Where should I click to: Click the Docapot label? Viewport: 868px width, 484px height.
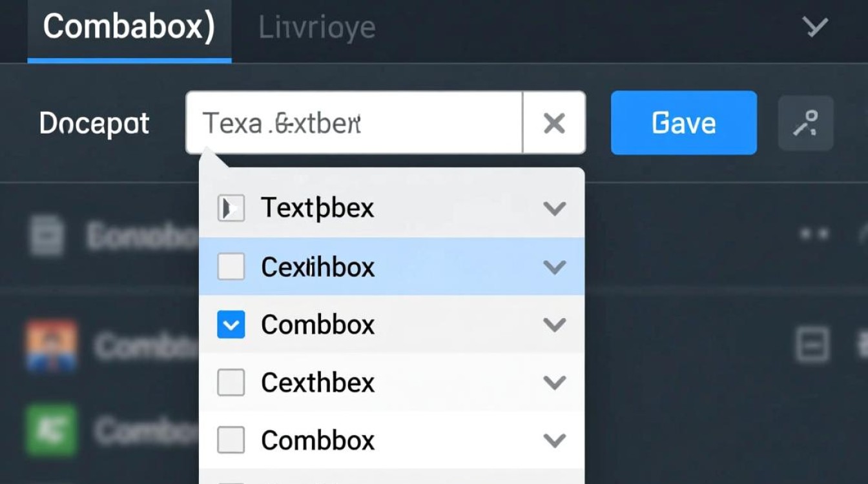(93, 123)
